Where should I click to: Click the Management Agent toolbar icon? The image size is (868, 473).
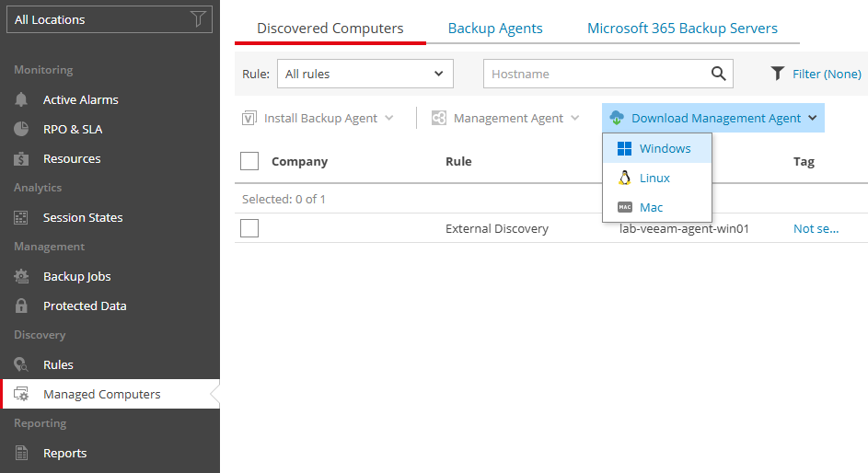[438, 118]
